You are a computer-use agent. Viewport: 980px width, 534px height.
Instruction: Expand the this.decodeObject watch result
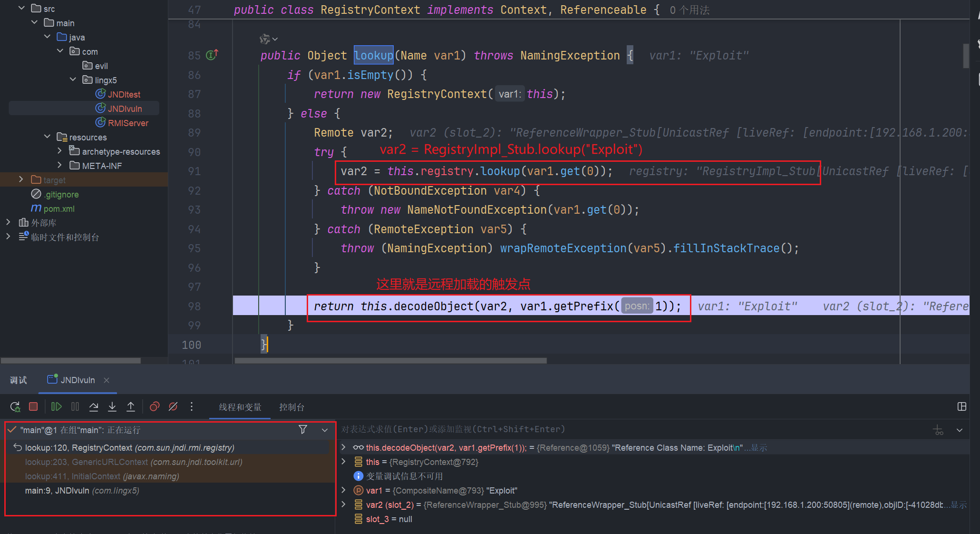coord(344,447)
